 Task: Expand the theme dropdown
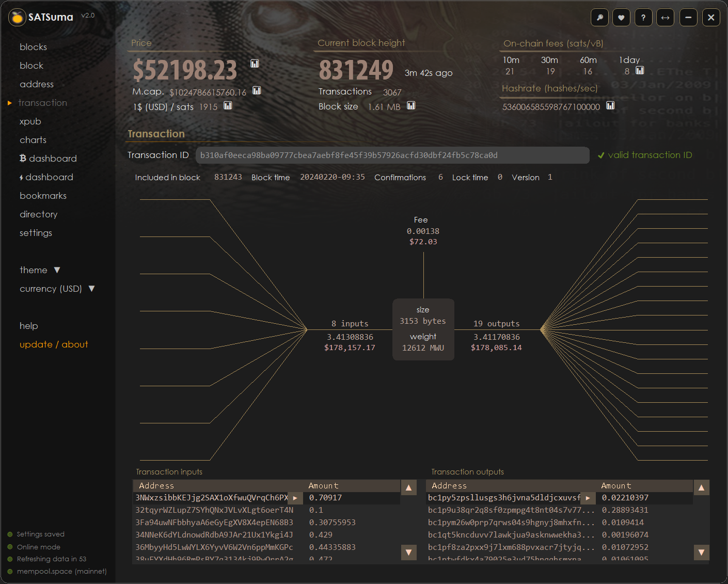click(57, 270)
